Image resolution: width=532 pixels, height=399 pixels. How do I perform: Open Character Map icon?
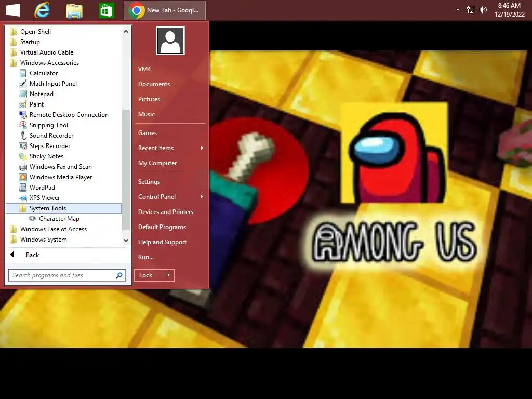coord(32,219)
